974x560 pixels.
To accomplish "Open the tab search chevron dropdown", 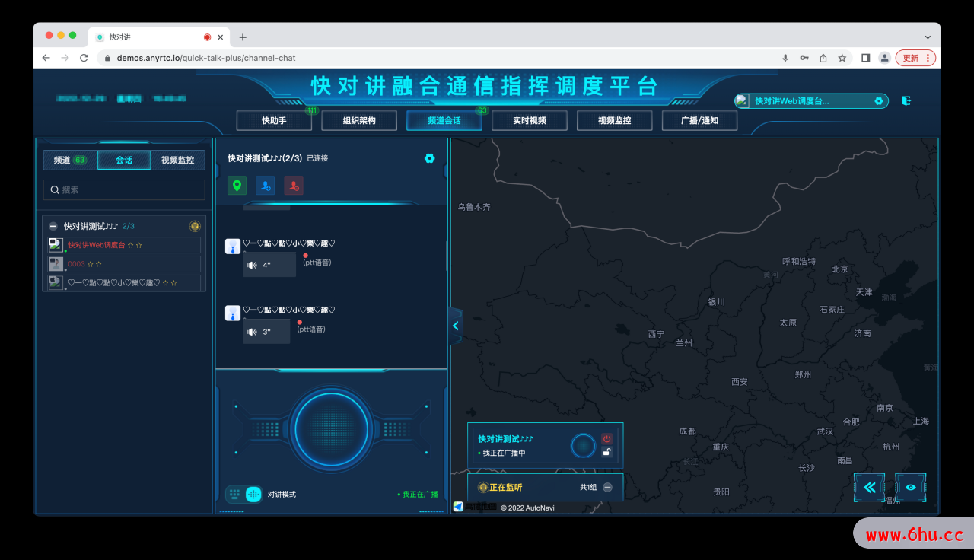I will (928, 37).
